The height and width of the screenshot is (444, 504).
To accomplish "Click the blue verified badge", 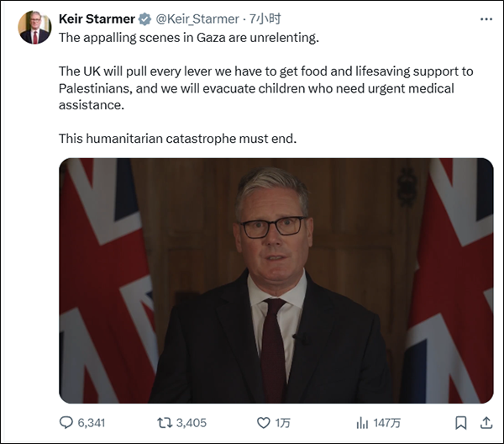I will tap(145, 18).
